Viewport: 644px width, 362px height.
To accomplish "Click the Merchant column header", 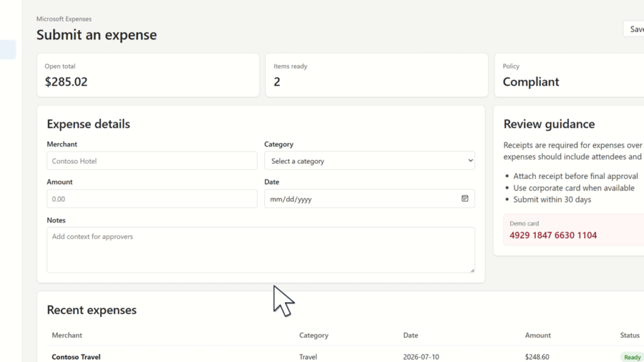I will [x=67, y=336].
